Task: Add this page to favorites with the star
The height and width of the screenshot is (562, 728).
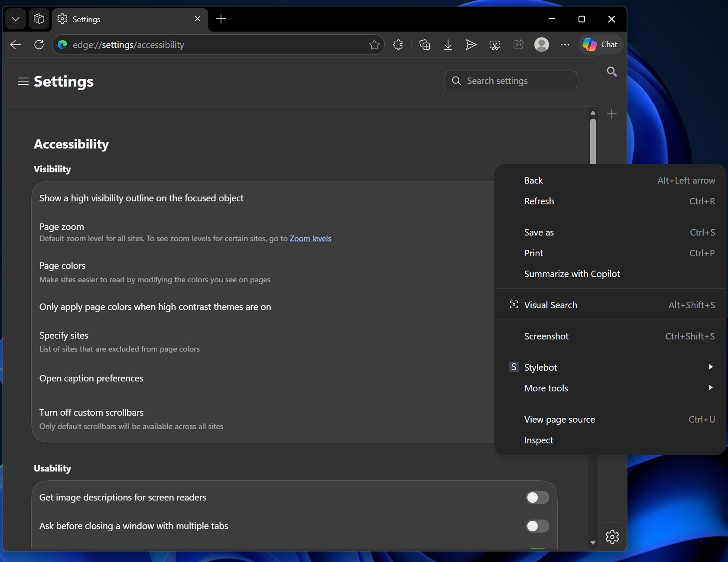Action: [374, 45]
